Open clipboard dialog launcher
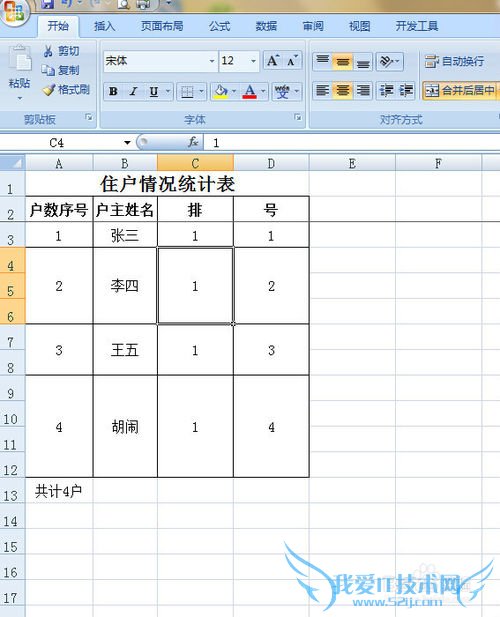Screen dimensions: 500x617 [89, 117]
